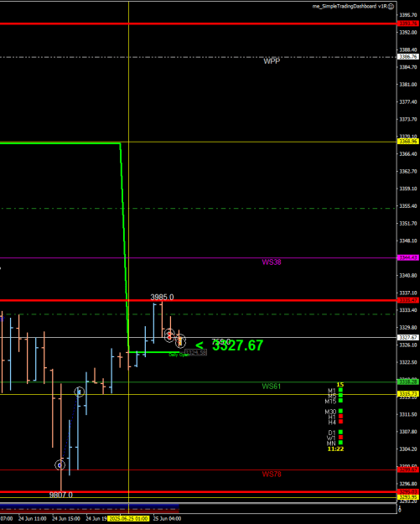Click the magenta WS38 level label
Image resolution: width=420 pixels, height=524 pixels.
(272, 262)
